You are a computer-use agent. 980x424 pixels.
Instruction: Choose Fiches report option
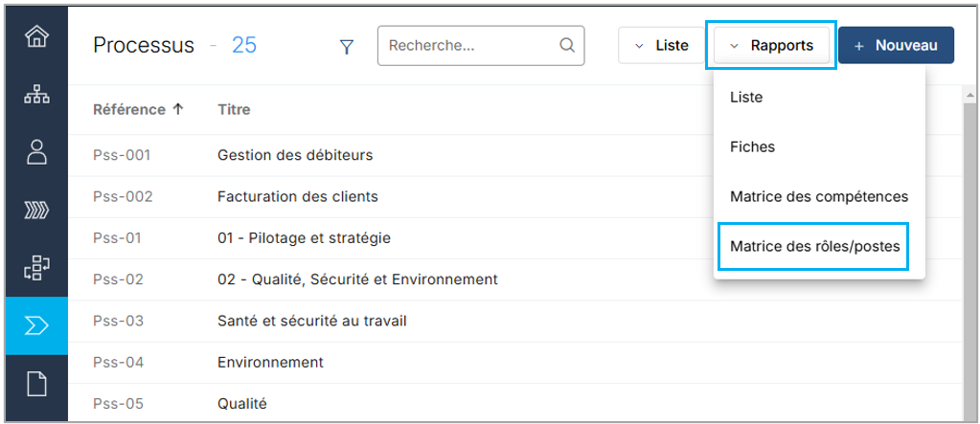(752, 147)
